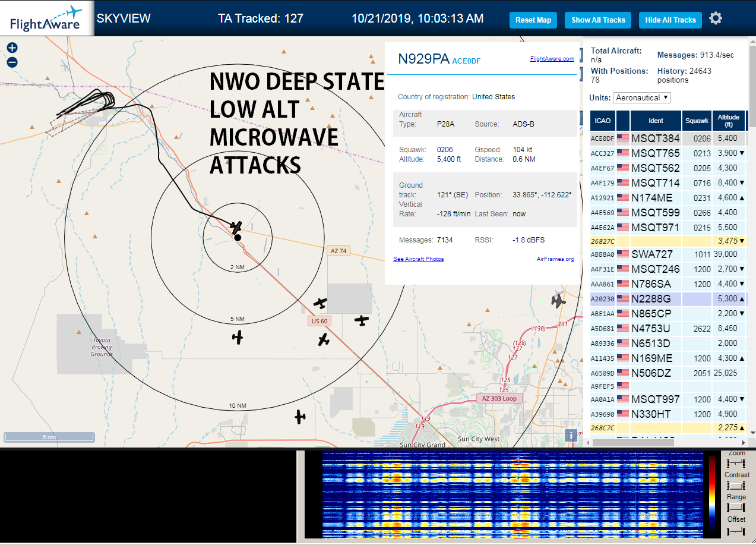
Task: Open the AirFrames.org link
Action: [555, 259]
